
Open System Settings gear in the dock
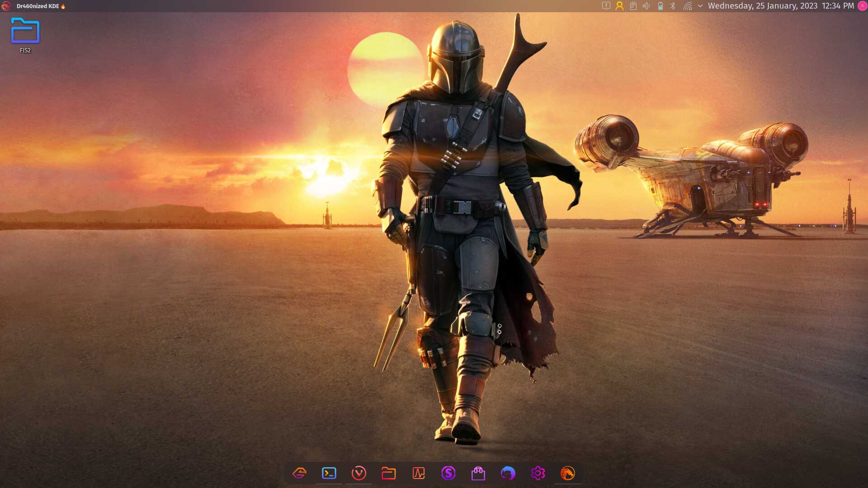tap(538, 473)
